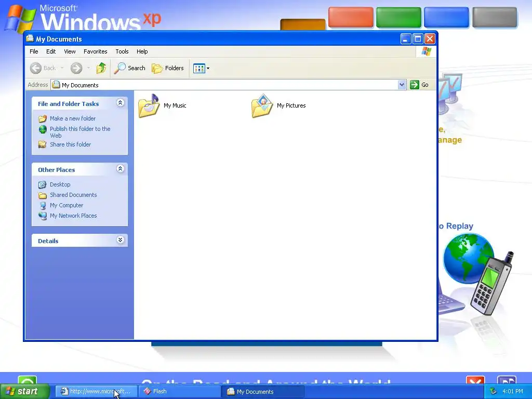
Task: Click the orange tab behind window
Action: 303,24
